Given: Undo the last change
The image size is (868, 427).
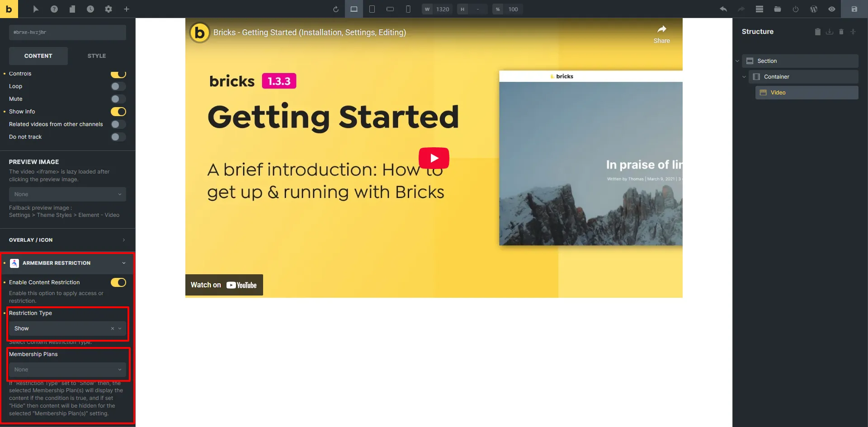Looking at the screenshot, I should [723, 9].
